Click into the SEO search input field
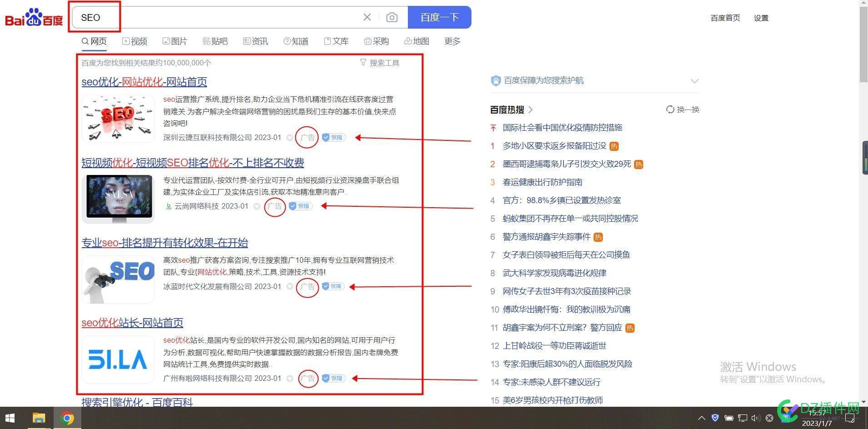This screenshot has width=868, height=429. pos(218,17)
